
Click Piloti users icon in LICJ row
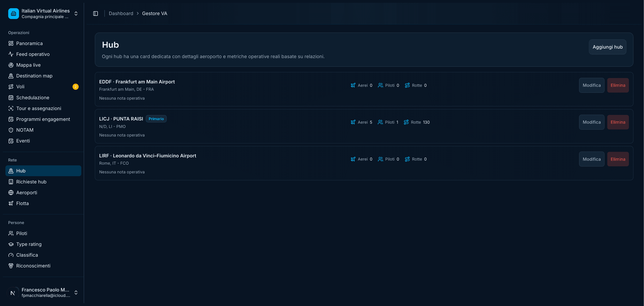(380, 122)
